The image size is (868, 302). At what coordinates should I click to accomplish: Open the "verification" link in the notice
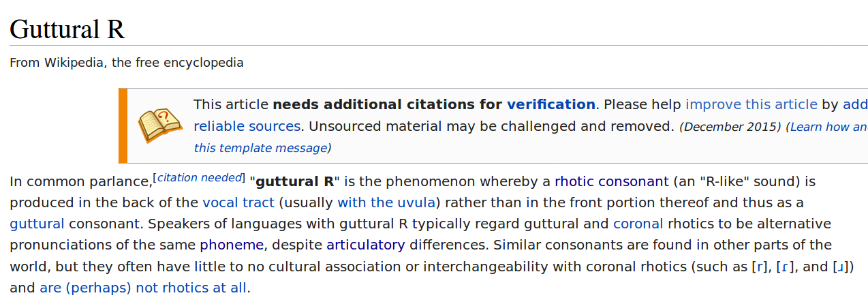[551, 104]
